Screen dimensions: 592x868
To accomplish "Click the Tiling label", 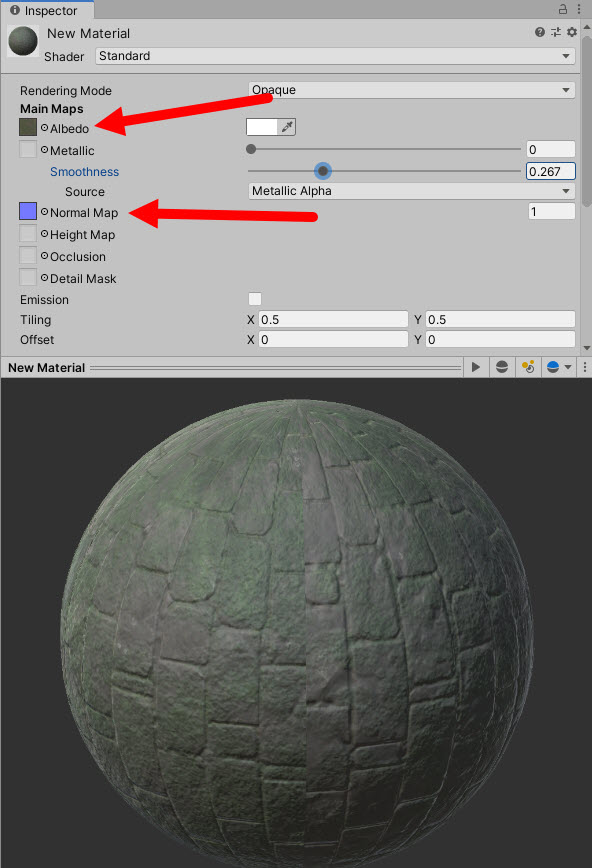I will [x=35, y=320].
